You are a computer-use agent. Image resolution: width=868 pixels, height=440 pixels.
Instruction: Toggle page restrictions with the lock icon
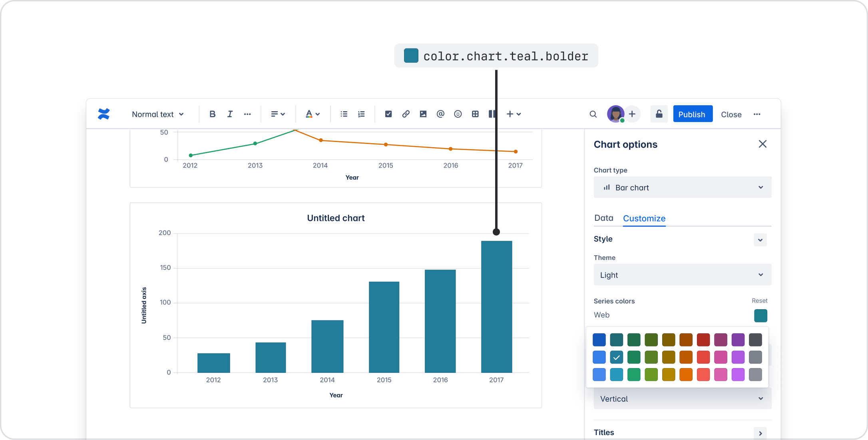(x=659, y=114)
